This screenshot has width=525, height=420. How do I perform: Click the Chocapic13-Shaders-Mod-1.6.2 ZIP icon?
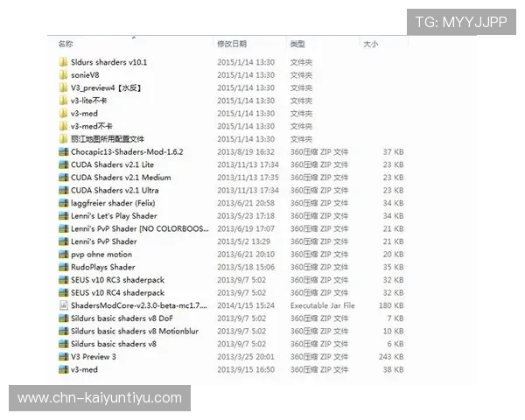pyautogui.click(x=64, y=151)
